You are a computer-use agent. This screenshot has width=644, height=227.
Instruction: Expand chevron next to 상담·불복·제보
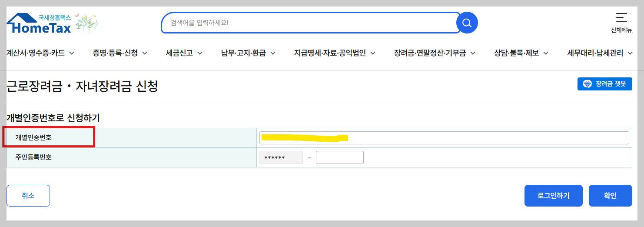tap(545, 53)
